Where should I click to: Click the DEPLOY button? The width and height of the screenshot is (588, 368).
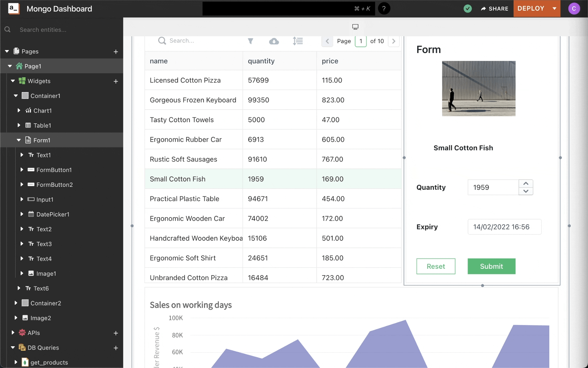point(531,9)
